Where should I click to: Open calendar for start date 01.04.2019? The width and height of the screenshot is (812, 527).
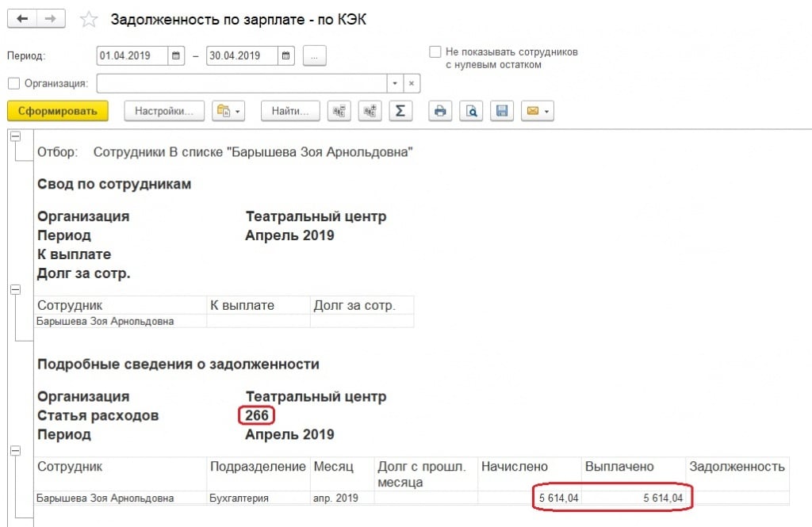click(175, 56)
